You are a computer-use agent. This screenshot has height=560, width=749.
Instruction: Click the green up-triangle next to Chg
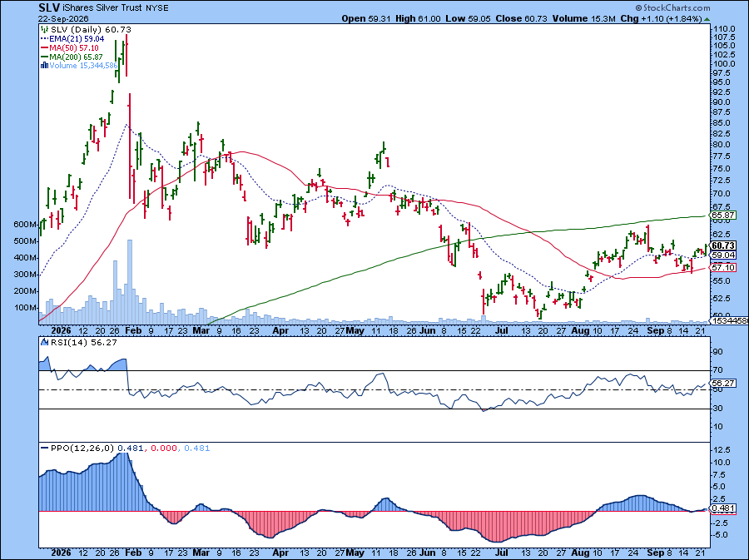click(707, 19)
